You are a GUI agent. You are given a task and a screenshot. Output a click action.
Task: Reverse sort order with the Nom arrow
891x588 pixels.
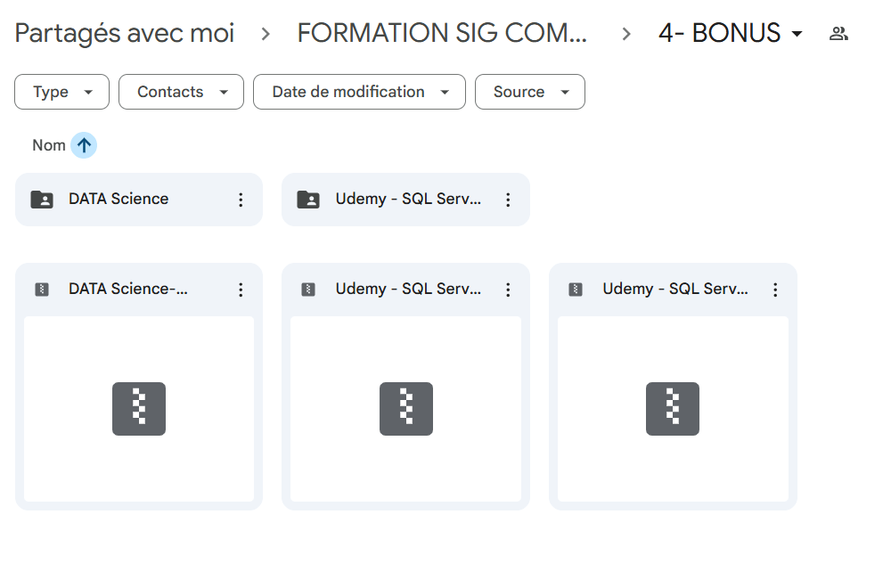tap(84, 145)
